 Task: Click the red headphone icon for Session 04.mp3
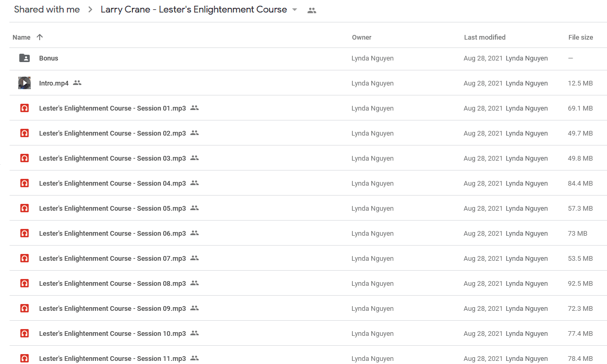click(x=25, y=183)
